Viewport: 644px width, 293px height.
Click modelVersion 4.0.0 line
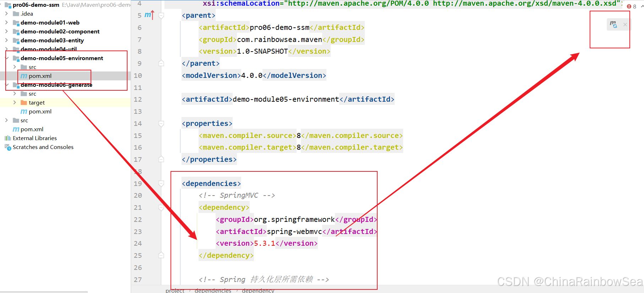coord(254,75)
